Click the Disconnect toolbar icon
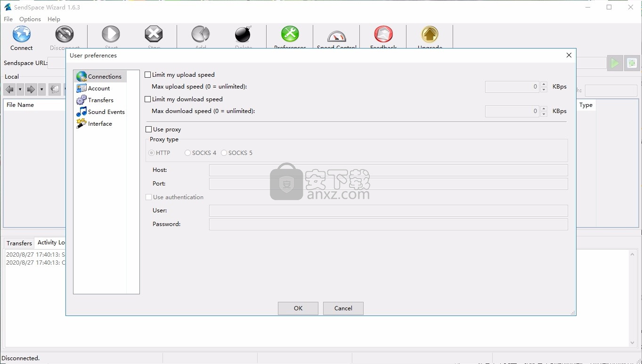642x364 pixels. point(65,34)
